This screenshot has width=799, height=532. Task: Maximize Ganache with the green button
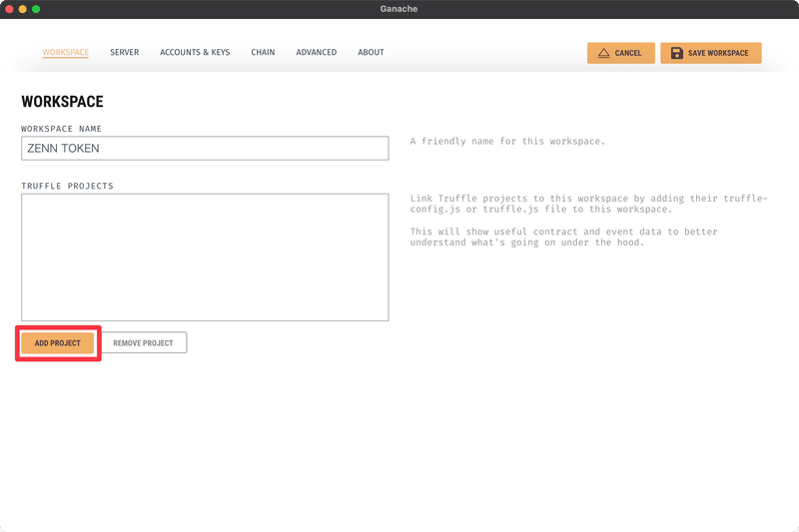(x=36, y=9)
